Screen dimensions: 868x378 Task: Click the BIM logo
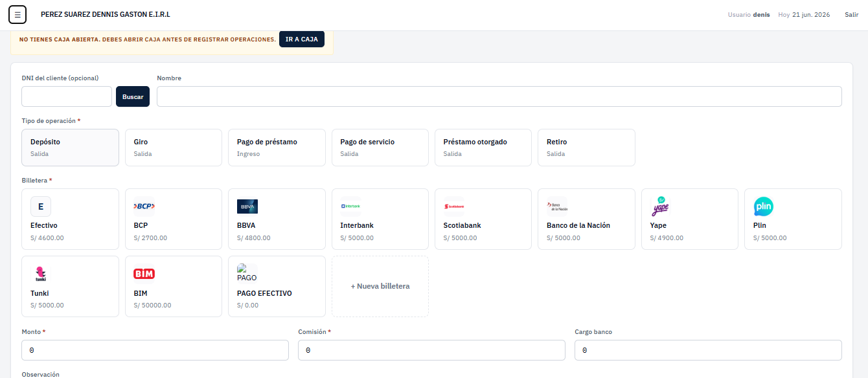tap(144, 274)
